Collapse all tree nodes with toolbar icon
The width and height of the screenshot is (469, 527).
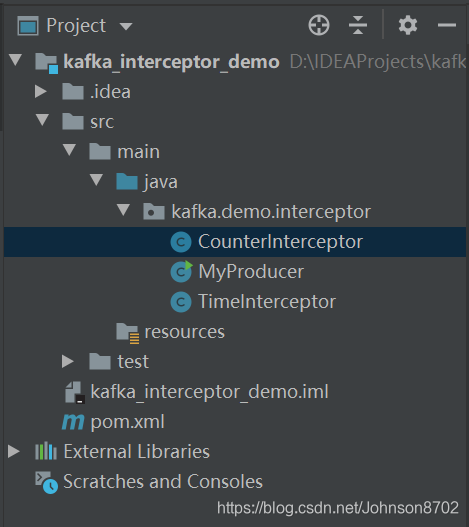pos(358,25)
